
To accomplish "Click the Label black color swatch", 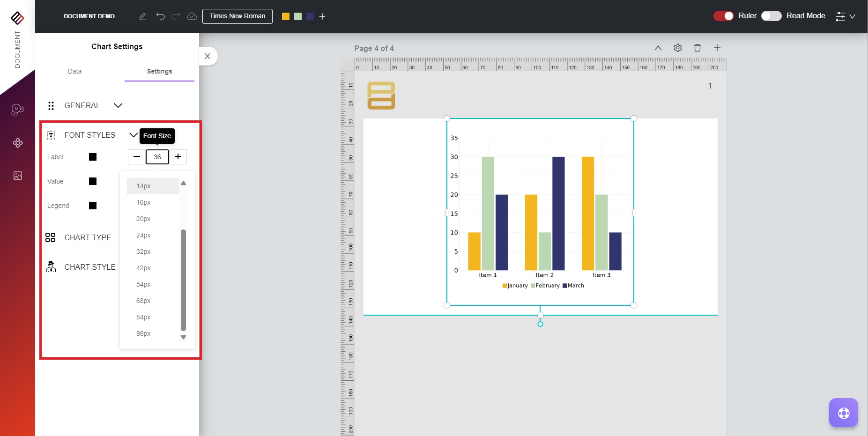I will [x=93, y=157].
